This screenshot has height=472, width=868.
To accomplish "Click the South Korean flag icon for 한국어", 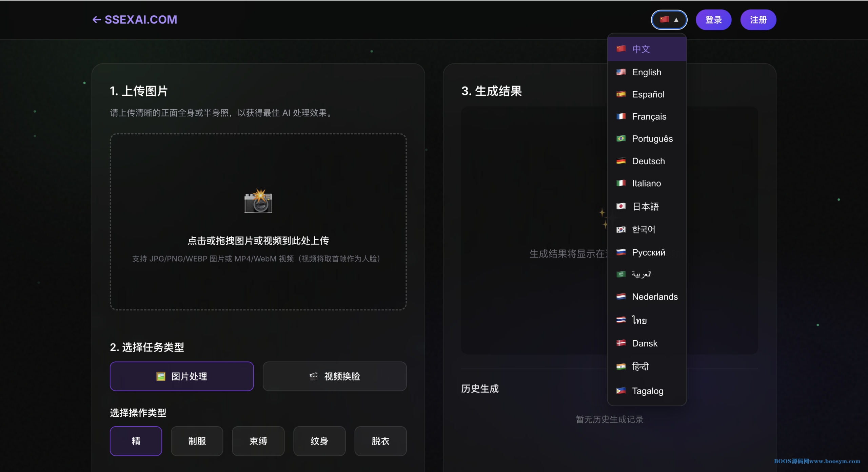I will click(621, 229).
